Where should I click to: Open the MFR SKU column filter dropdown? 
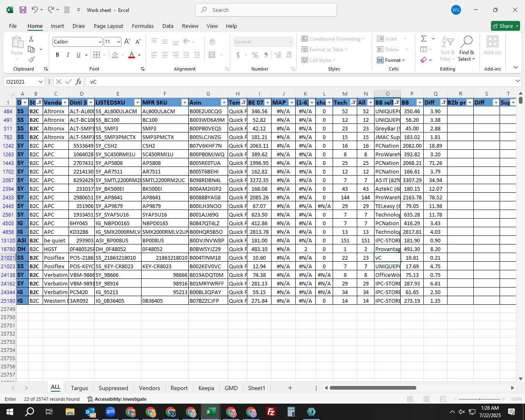185,103
